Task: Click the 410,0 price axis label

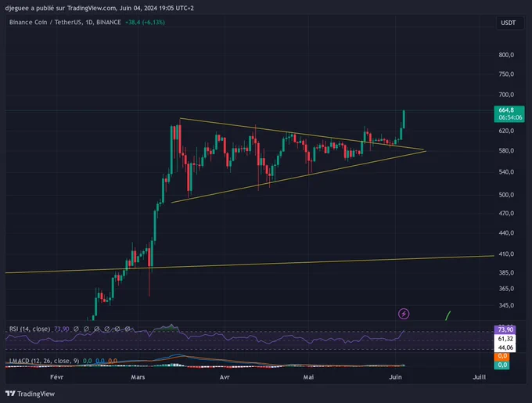Action: coord(506,254)
